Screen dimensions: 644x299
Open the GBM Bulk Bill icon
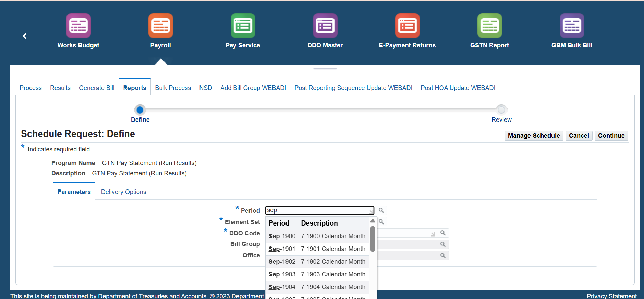click(x=572, y=26)
